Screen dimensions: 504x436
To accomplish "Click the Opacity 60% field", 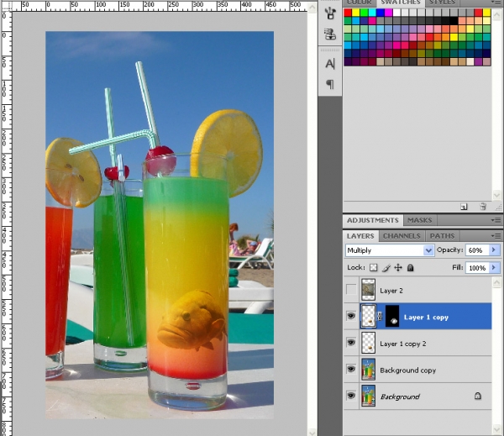I will click(477, 250).
